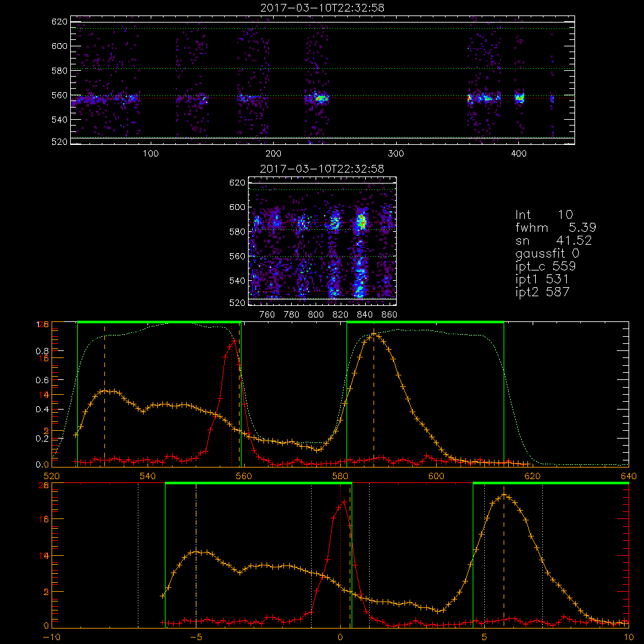This screenshot has height=644, width=644.
Task: Click the left thick green bar atop bottom plot
Action: [x=258, y=484]
